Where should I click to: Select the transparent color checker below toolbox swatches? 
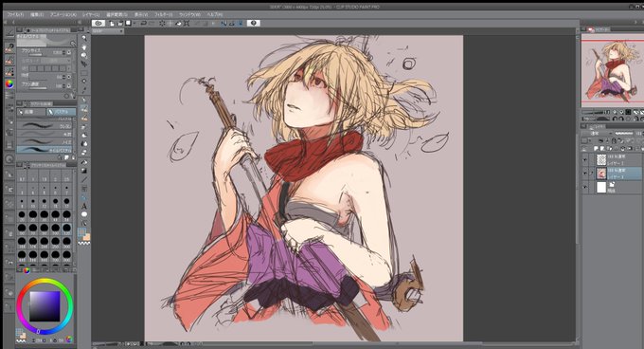(84, 244)
